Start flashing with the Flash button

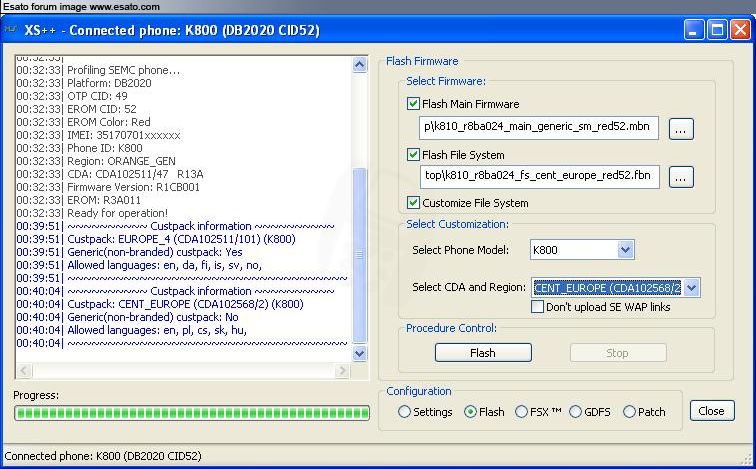tap(483, 353)
